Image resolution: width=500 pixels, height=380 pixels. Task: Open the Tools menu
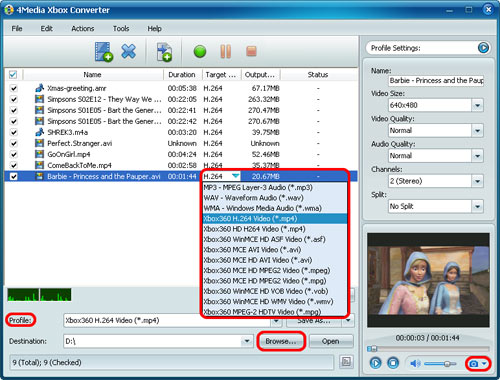tap(121, 29)
